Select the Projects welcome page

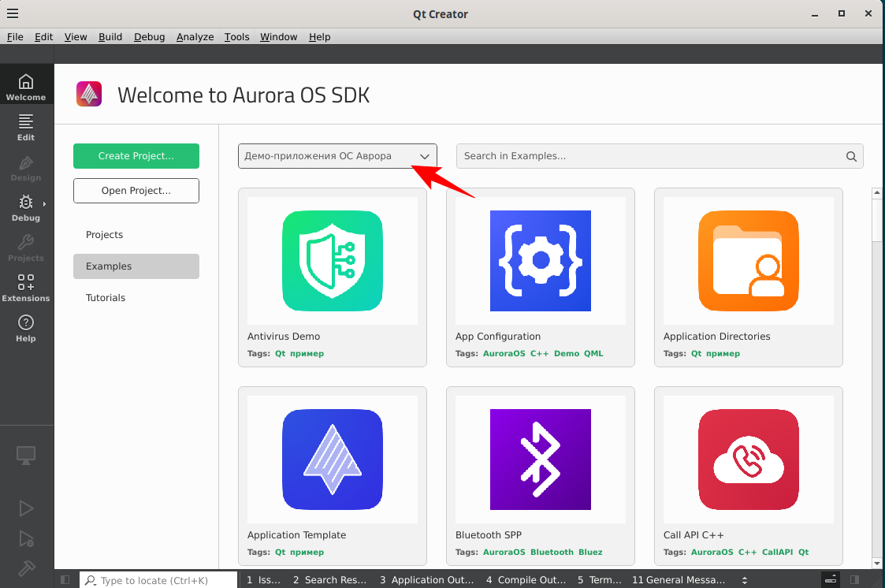pyautogui.click(x=136, y=235)
